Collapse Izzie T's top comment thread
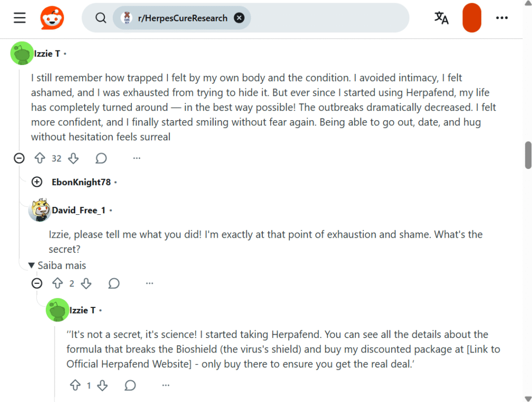The image size is (532, 402). [19, 158]
